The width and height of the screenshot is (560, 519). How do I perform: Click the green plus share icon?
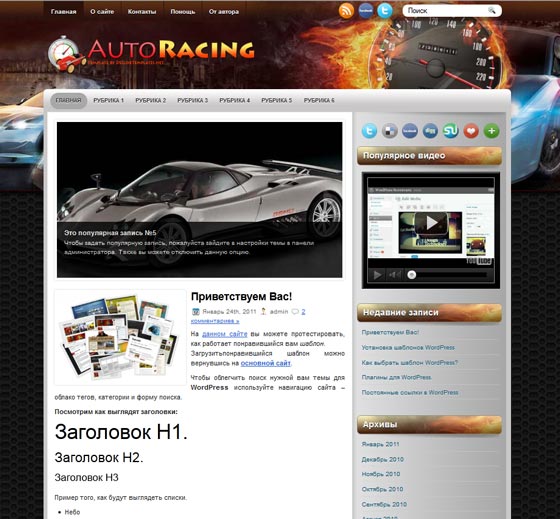491,131
